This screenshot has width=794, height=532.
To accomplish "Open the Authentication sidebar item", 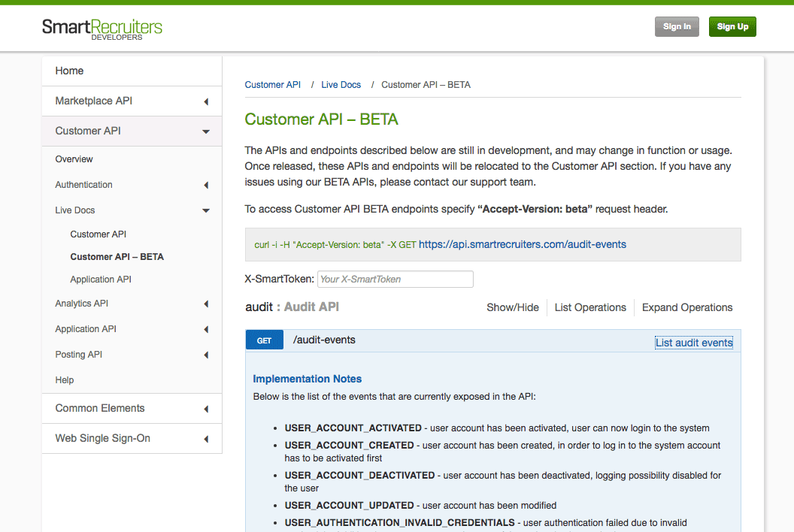I will click(x=83, y=185).
